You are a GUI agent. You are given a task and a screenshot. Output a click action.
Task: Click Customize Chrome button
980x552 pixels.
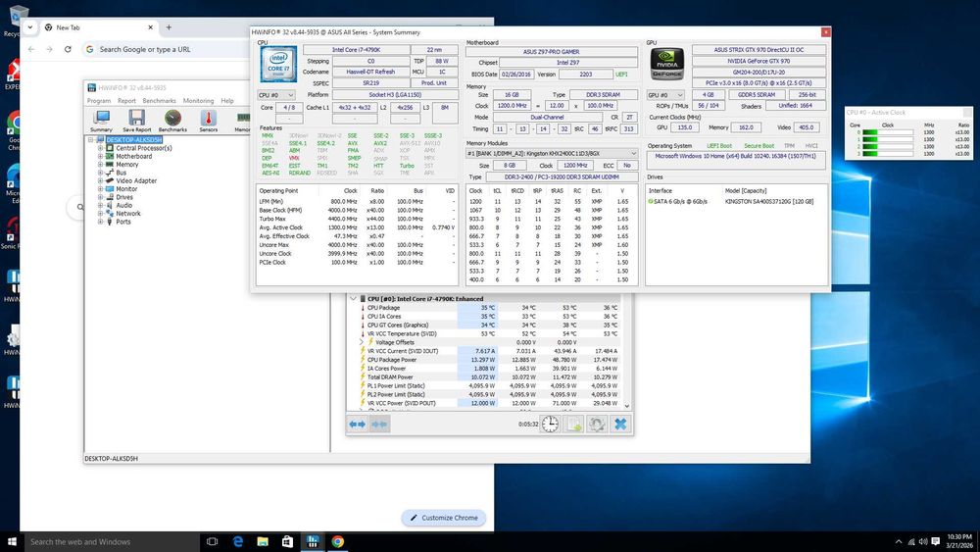444,518
